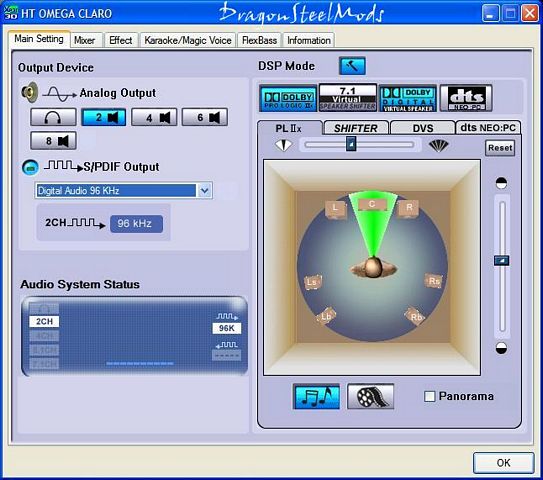Viewport: 543px width, 480px height.
Task: Select 4 speaker analog output
Action: click(154, 117)
